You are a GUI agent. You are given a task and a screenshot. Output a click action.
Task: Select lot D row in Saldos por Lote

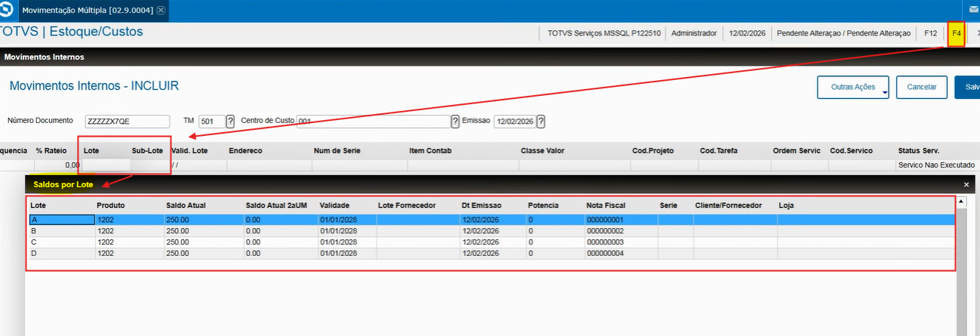tap(491, 253)
